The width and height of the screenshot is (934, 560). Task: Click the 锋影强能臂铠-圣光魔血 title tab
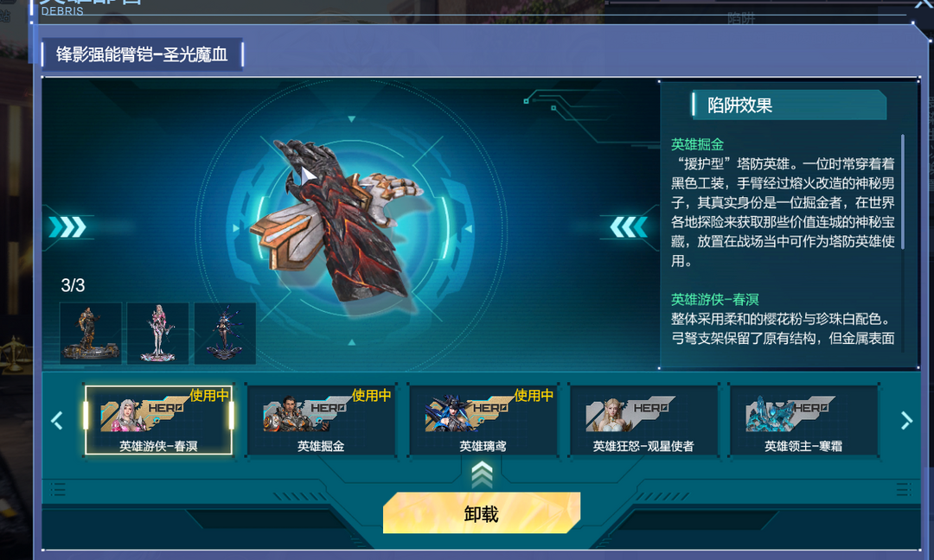point(143,54)
